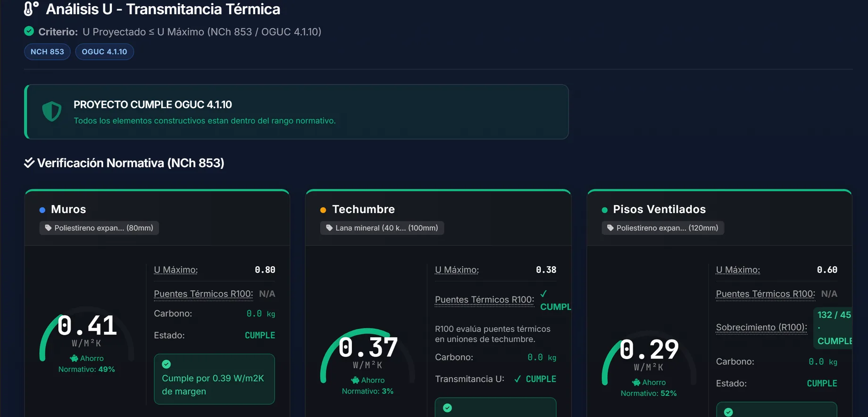
Task: Click the 0.0 kg Carbono value in Pisos Ventilados
Action: pyautogui.click(x=823, y=362)
